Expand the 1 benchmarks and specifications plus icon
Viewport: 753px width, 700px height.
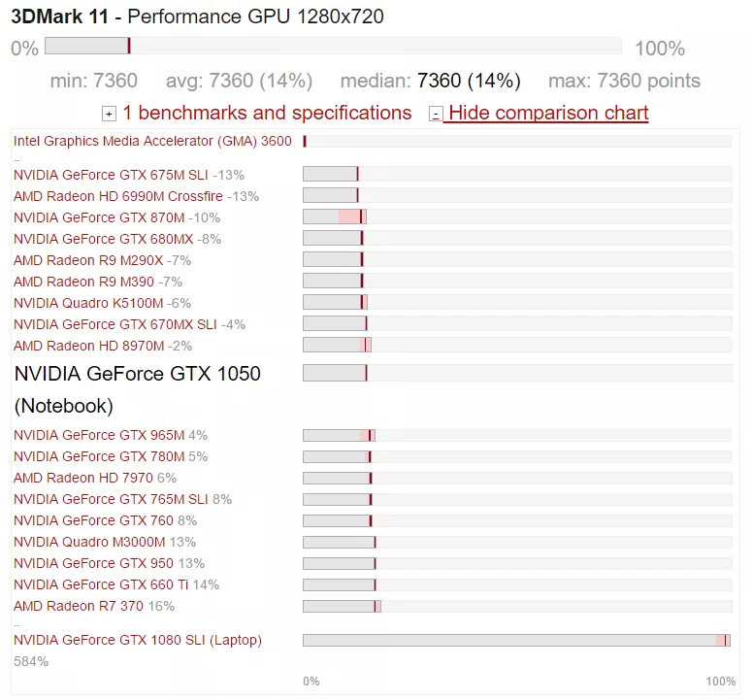109,114
